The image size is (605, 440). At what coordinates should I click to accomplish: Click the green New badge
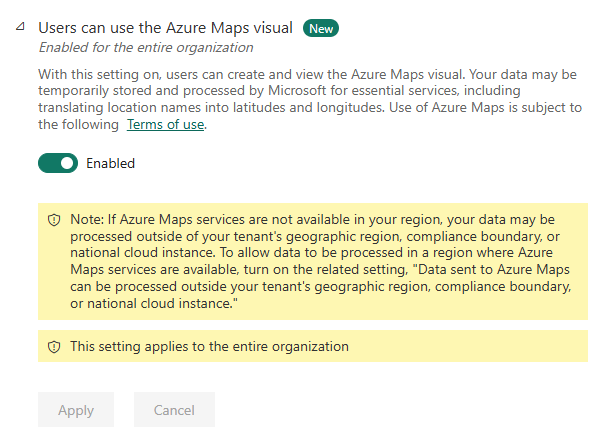321,29
